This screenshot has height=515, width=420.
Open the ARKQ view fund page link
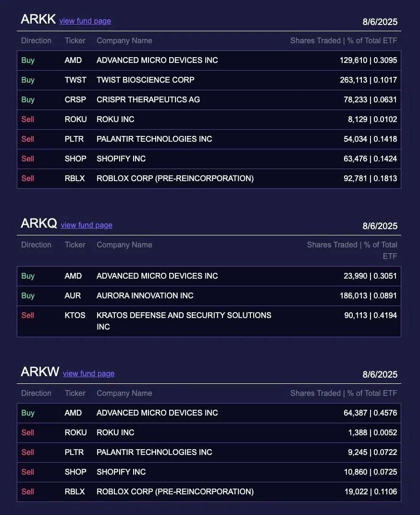tap(86, 225)
